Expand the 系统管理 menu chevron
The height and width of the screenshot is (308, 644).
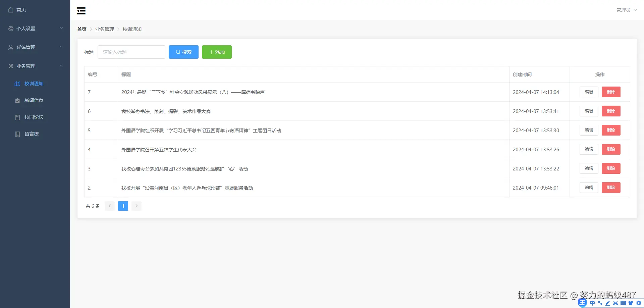click(61, 47)
